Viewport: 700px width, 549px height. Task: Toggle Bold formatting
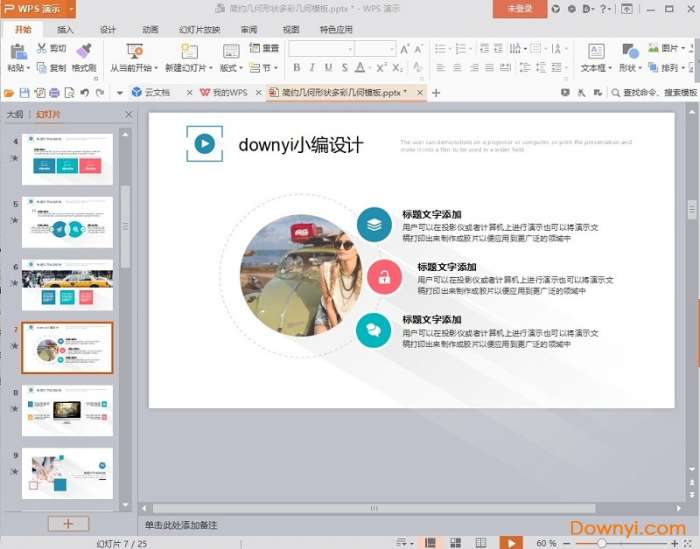(297, 68)
